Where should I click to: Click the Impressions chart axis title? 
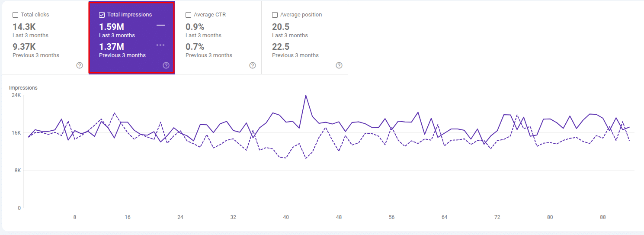click(x=23, y=88)
